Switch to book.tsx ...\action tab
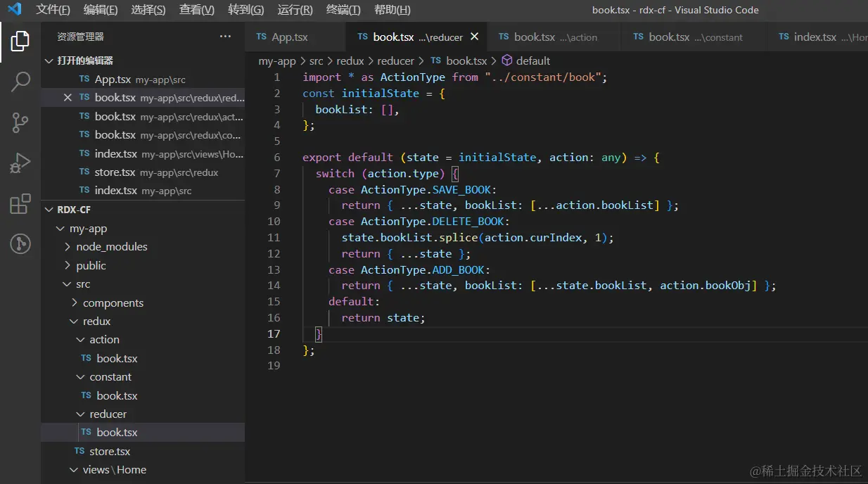The height and width of the screenshot is (484, 868). 554,37
